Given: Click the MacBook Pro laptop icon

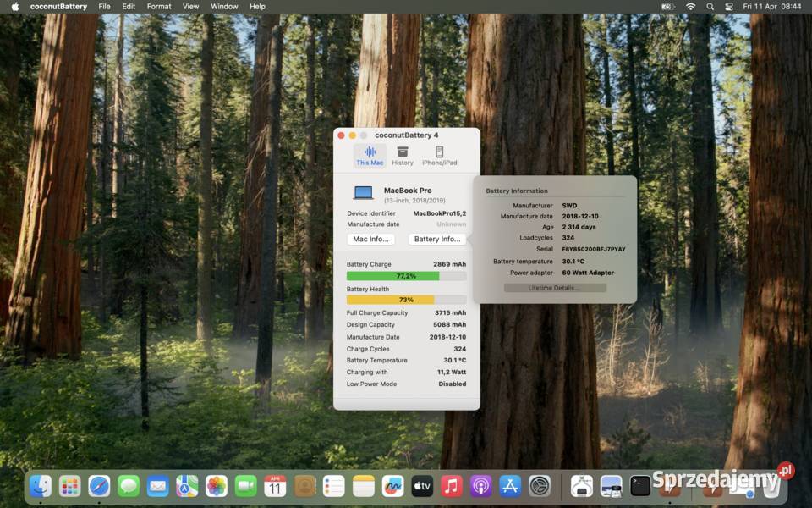Looking at the screenshot, I should tap(364, 193).
